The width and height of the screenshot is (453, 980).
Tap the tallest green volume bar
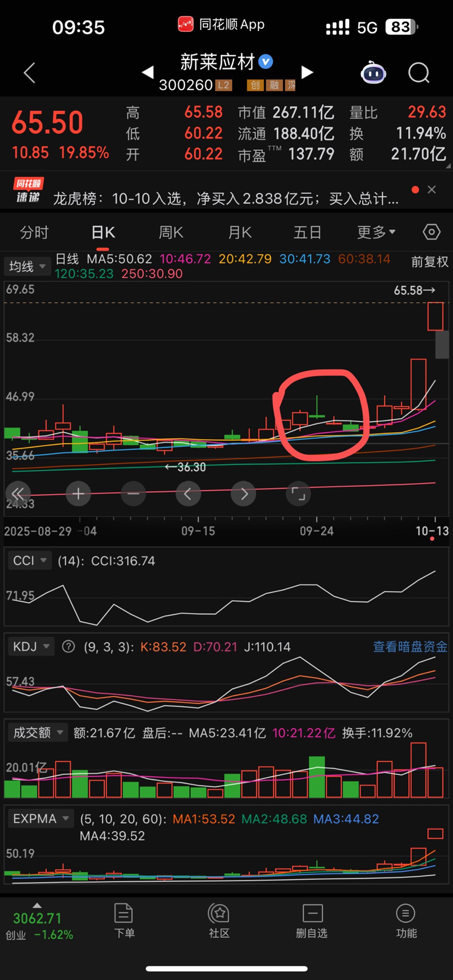point(317,777)
